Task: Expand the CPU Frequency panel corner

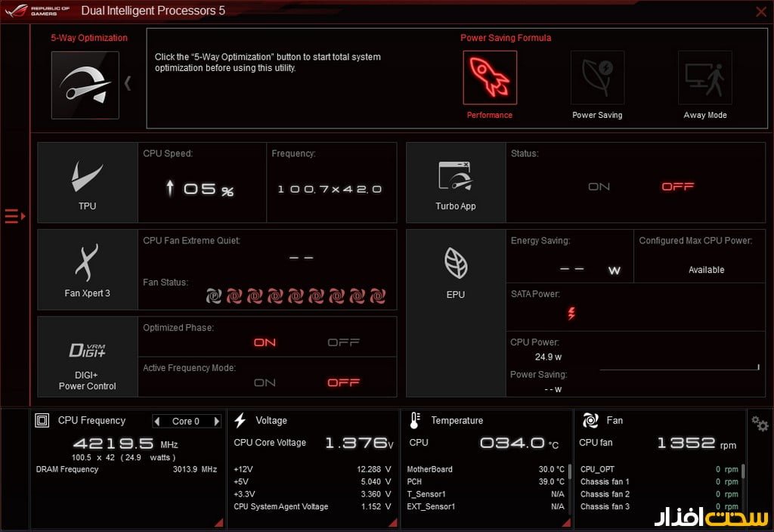Action: (x=218, y=522)
